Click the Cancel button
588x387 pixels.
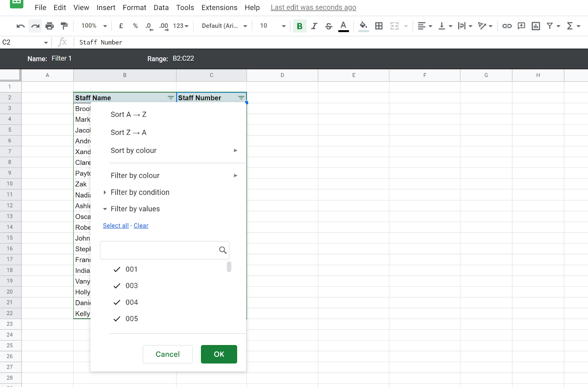pyautogui.click(x=168, y=354)
